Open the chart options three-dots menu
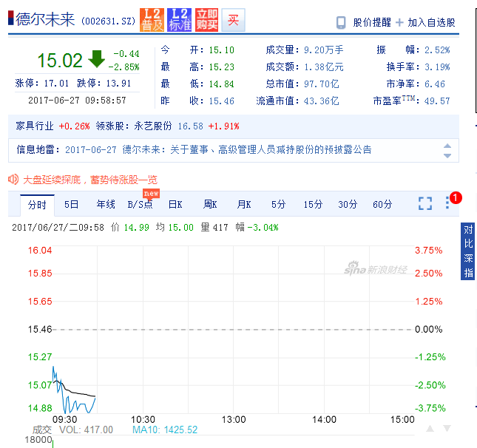 [447, 203]
